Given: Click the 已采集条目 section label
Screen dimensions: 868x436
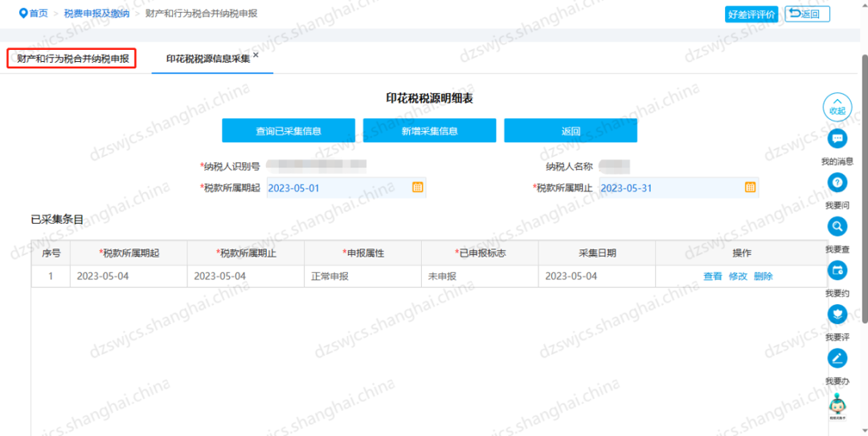Looking at the screenshot, I should tap(57, 220).
